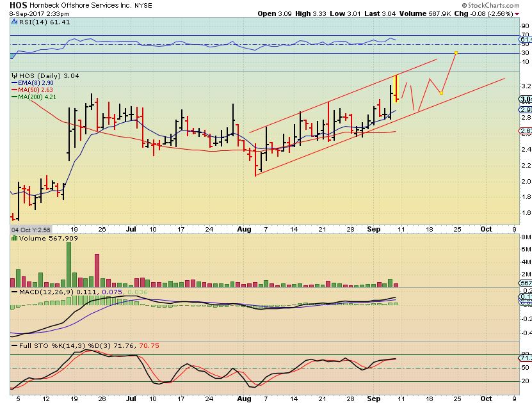Image resolution: width=532 pixels, height=403 pixels.
Task: Click the RSI current value tag on axis
Action: click(x=526, y=40)
